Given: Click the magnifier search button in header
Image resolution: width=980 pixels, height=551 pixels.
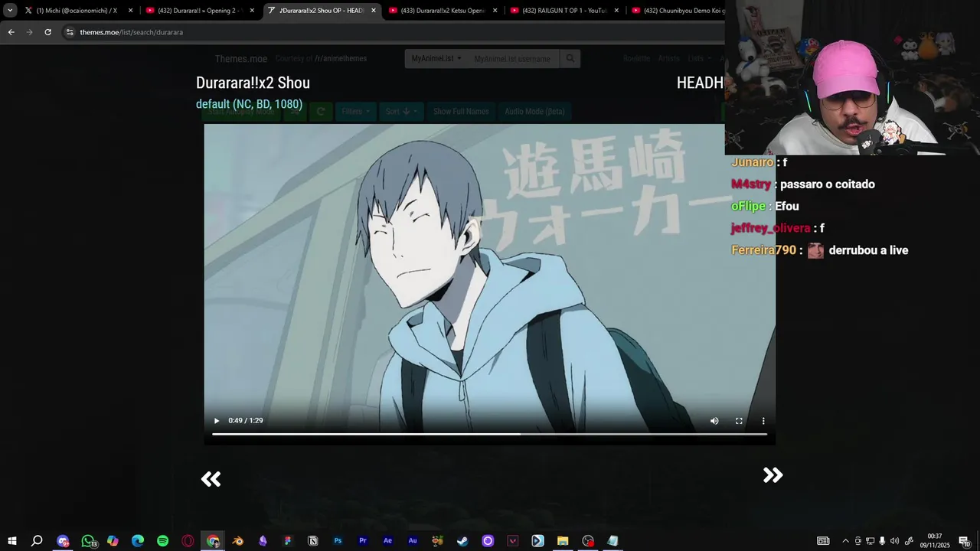Looking at the screenshot, I should [570, 59].
